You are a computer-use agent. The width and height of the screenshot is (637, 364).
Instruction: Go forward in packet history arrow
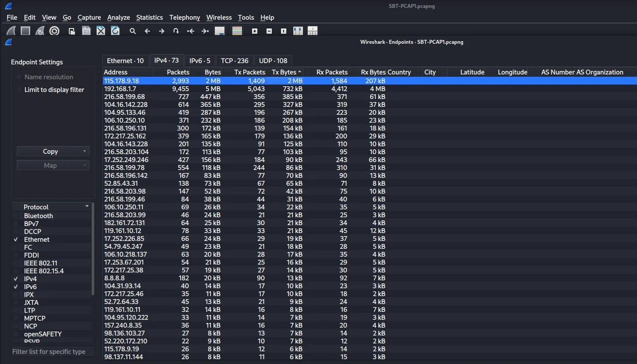pos(162,31)
